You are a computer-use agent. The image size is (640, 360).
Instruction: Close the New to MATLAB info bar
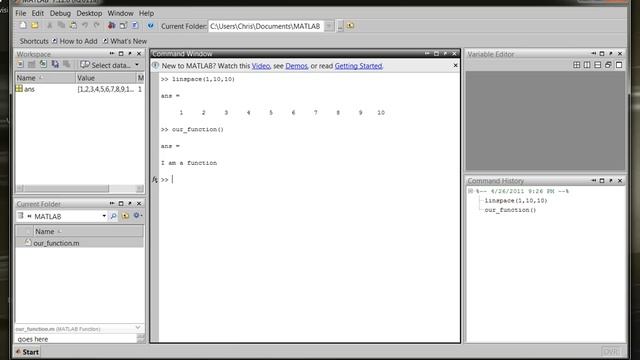[x=456, y=65]
